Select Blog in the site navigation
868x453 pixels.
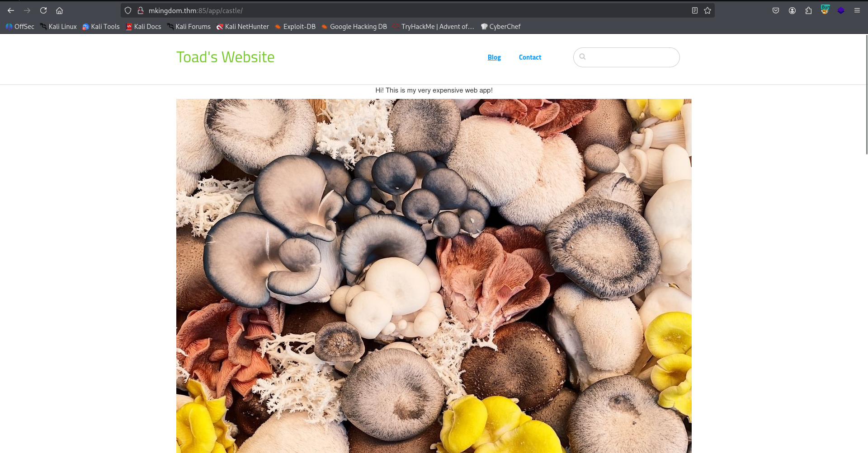coord(494,57)
